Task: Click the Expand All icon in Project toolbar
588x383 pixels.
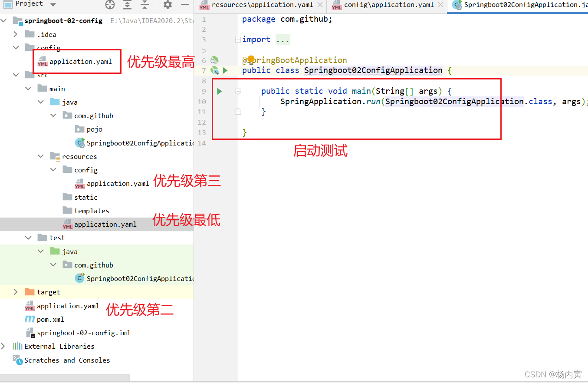Action: point(127,5)
